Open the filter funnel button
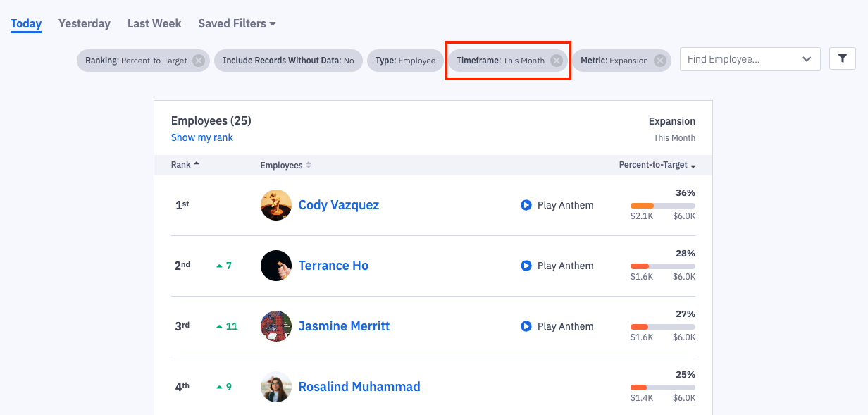The image size is (868, 415). [x=843, y=59]
